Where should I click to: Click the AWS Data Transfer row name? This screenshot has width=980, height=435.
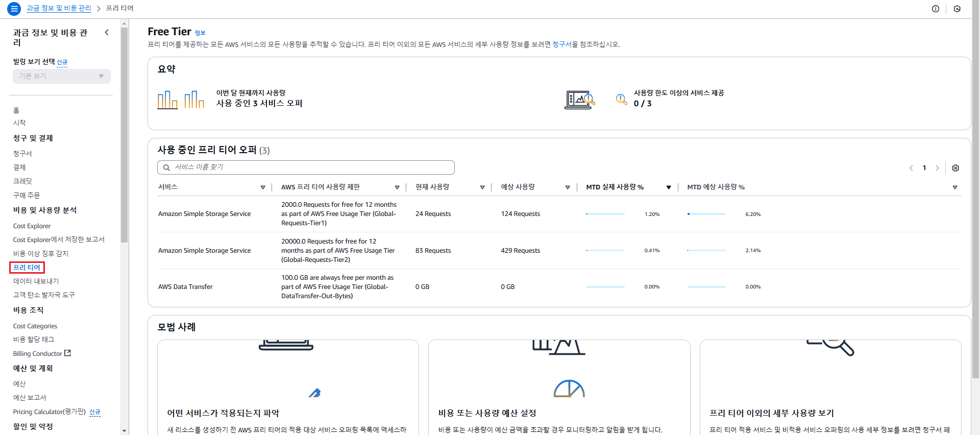click(185, 287)
